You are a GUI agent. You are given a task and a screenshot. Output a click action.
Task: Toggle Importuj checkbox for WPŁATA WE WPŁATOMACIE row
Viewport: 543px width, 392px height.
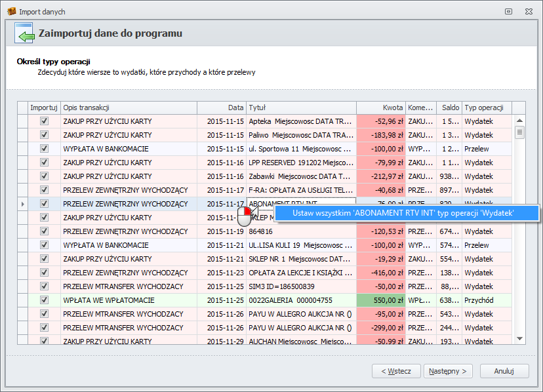pyautogui.click(x=45, y=300)
